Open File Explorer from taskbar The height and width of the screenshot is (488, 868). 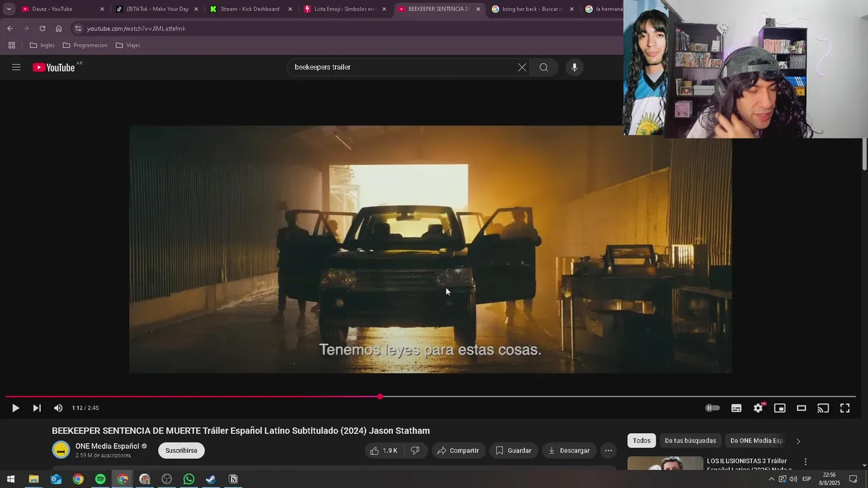[33, 479]
